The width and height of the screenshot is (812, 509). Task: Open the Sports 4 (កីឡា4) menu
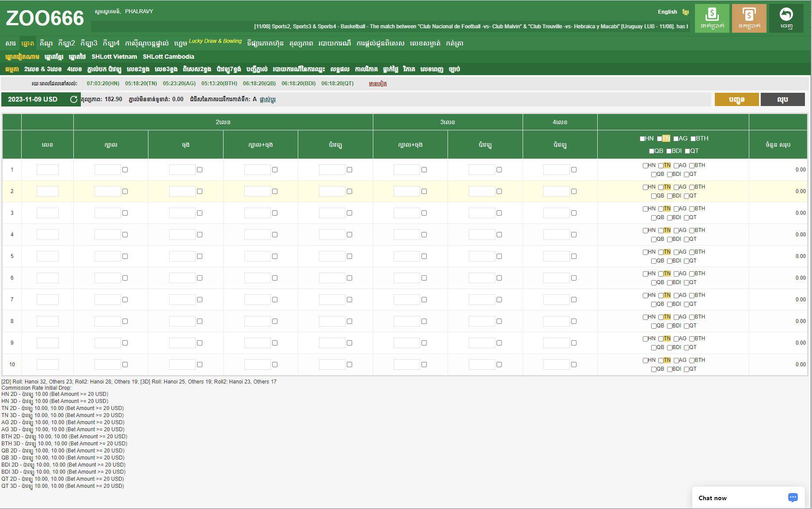pos(111,43)
